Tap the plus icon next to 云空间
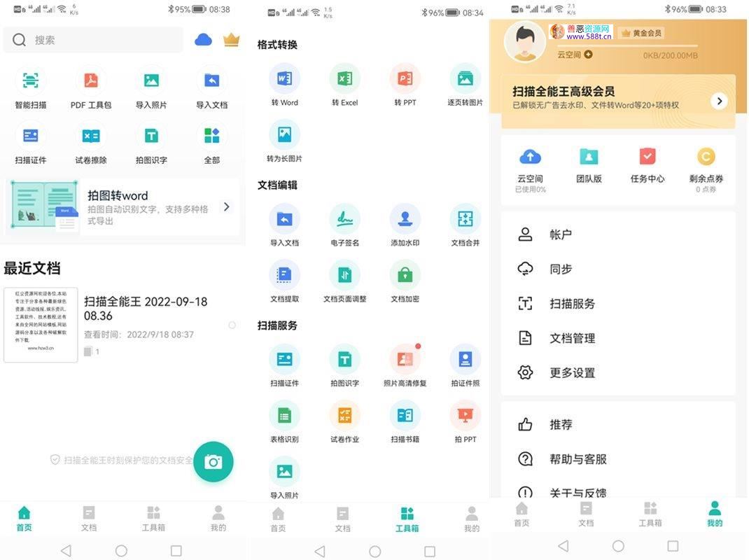The height and width of the screenshot is (560, 749). pyautogui.click(x=588, y=55)
